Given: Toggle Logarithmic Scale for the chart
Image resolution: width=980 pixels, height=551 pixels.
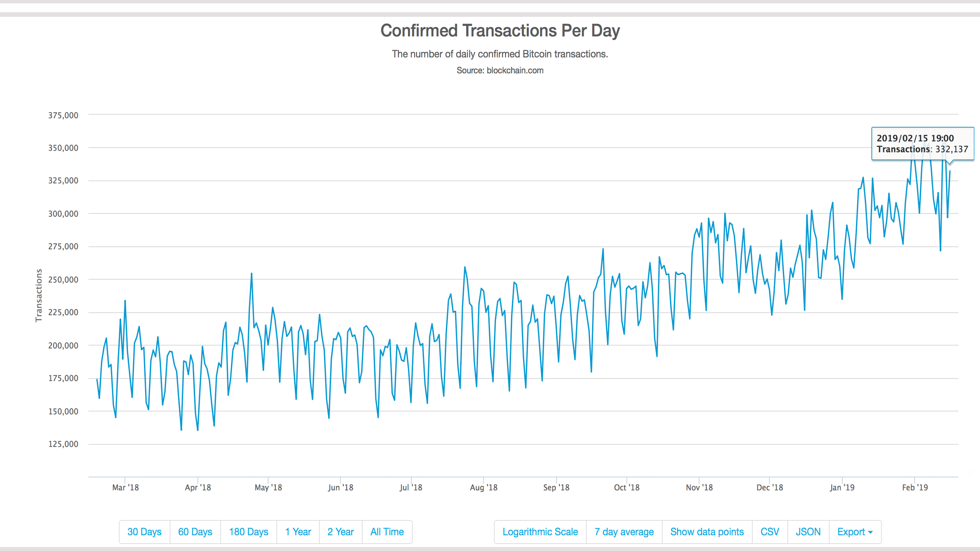Looking at the screenshot, I should [x=540, y=532].
